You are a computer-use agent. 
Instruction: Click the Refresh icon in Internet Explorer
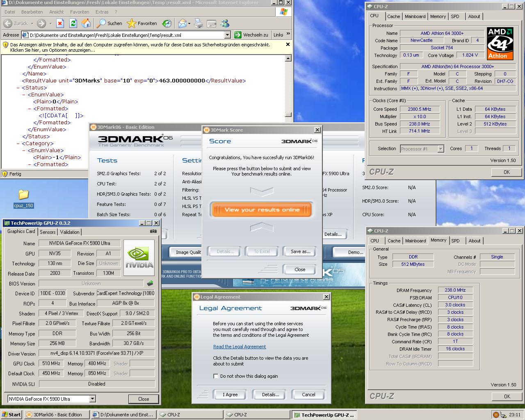pos(73,23)
